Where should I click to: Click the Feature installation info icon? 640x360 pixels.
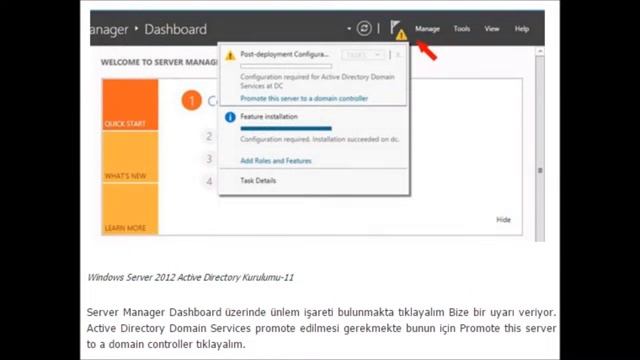coord(230,117)
